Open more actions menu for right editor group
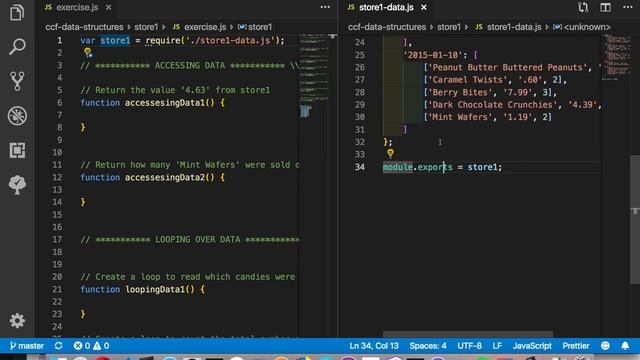Viewport: 640px width, 360px height. click(x=627, y=7)
